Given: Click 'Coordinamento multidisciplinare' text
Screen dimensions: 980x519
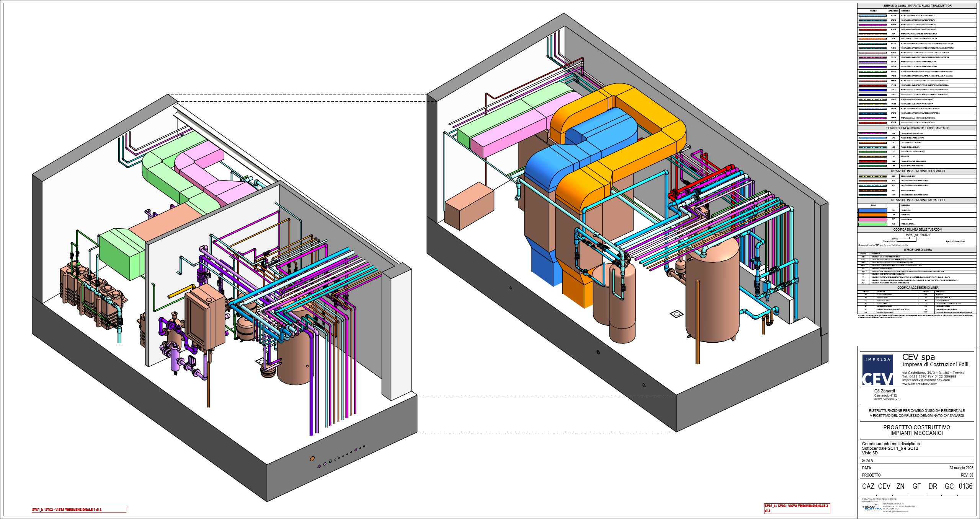Looking at the screenshot, I should 892,444.
